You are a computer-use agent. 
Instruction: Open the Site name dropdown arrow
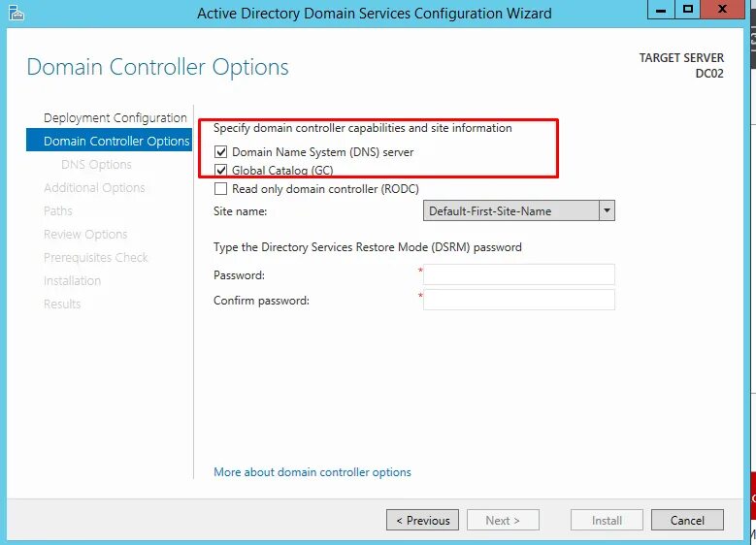coord(607,210)
